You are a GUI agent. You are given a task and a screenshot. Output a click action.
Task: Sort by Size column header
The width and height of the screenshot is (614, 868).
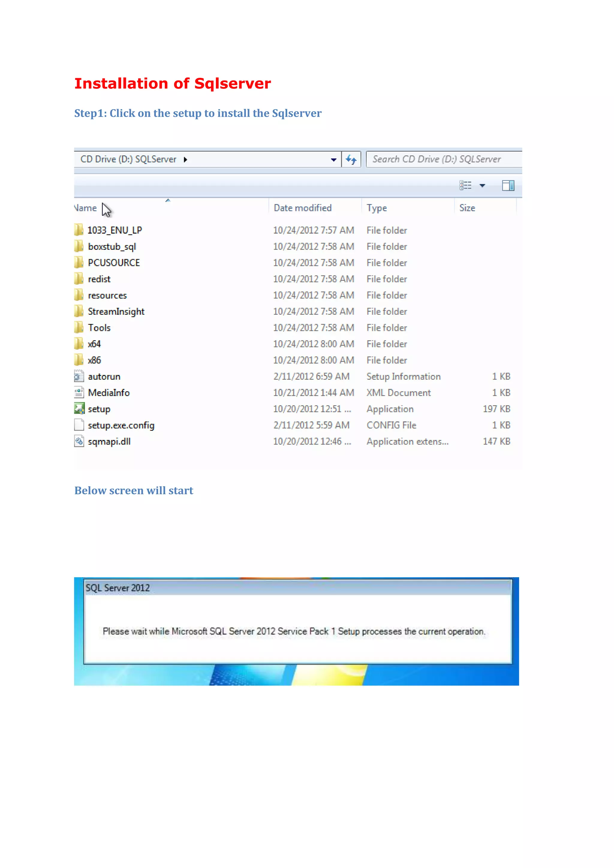coord(467,208)
